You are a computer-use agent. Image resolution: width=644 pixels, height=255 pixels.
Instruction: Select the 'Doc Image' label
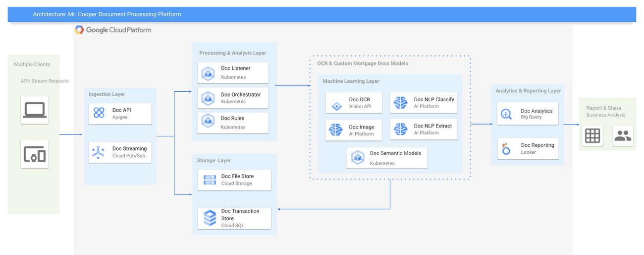362,127
